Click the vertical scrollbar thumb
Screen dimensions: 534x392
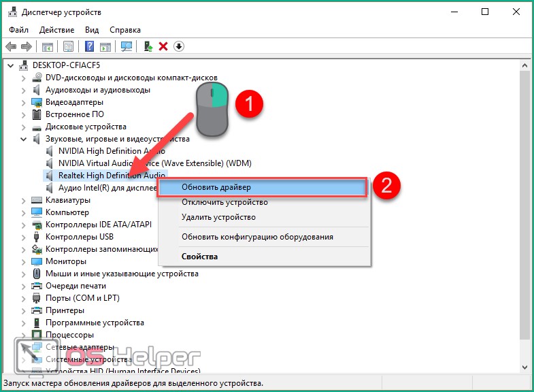pyautogui.click(x=524, y=205)
